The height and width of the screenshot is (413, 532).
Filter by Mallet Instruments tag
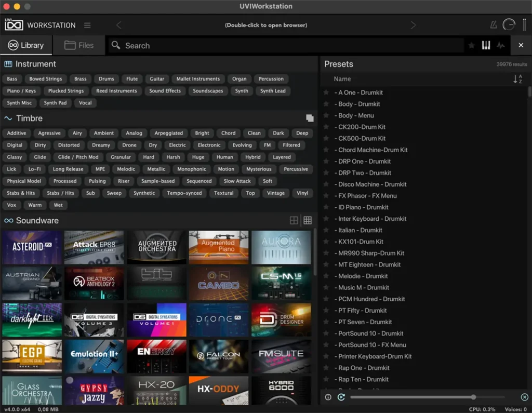coord(198,79)
